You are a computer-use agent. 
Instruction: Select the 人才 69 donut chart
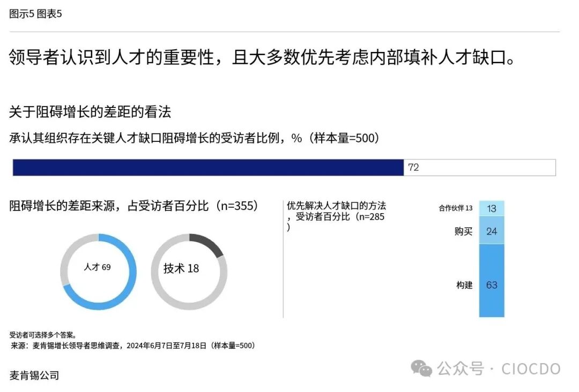98,272
